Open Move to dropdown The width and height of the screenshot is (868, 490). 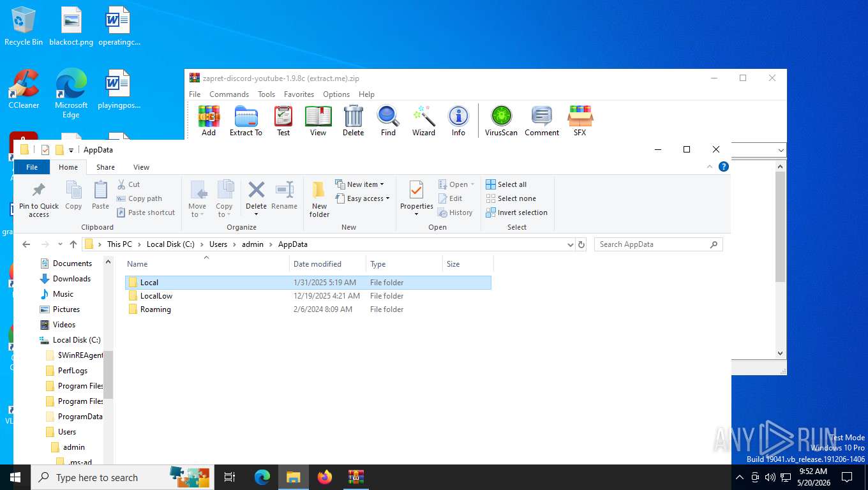(x=197, y=199)
